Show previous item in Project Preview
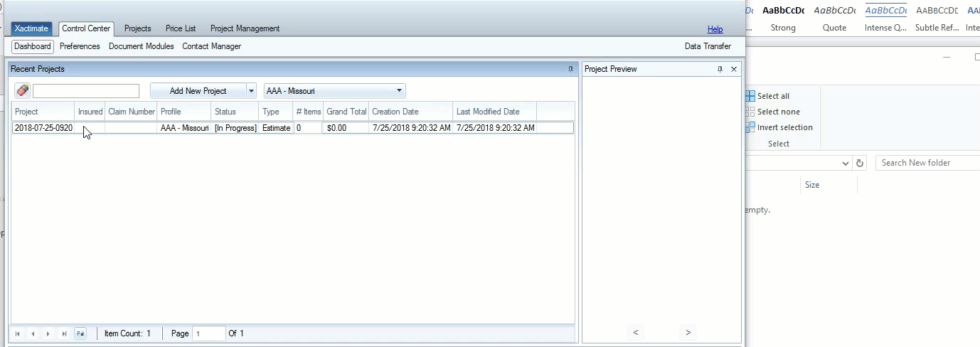This screenshot has width=980, height=347. coord(636,332)
